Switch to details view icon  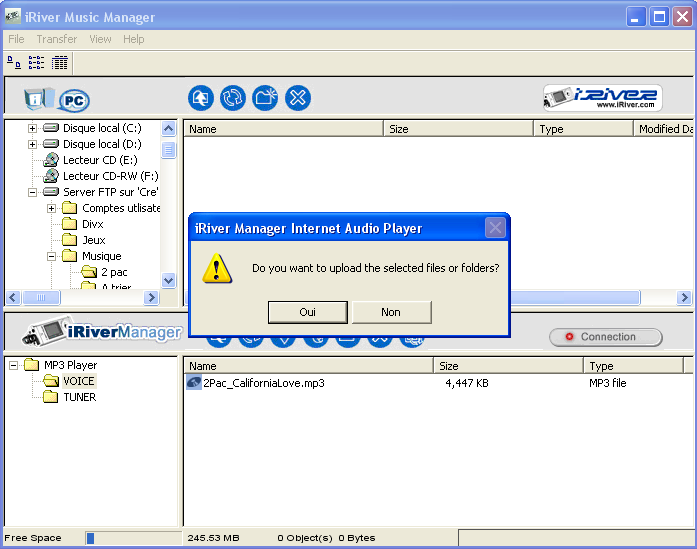click(x=60, y=63)
